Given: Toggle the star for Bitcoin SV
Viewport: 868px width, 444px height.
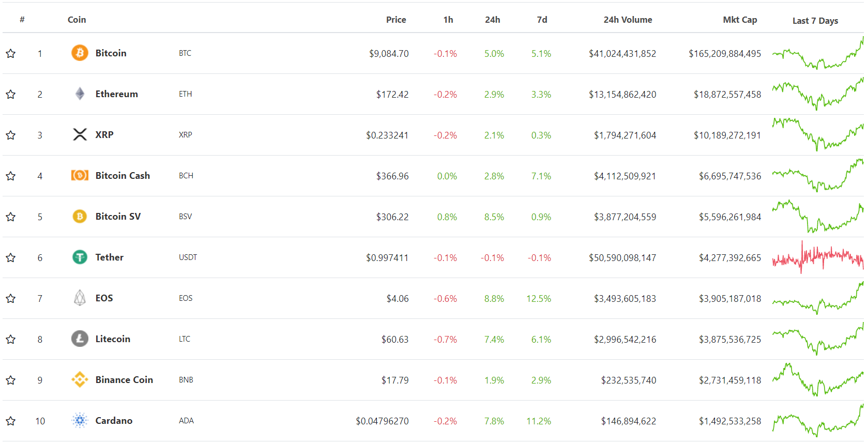Looking at the screenshot, I should (10, 217).
